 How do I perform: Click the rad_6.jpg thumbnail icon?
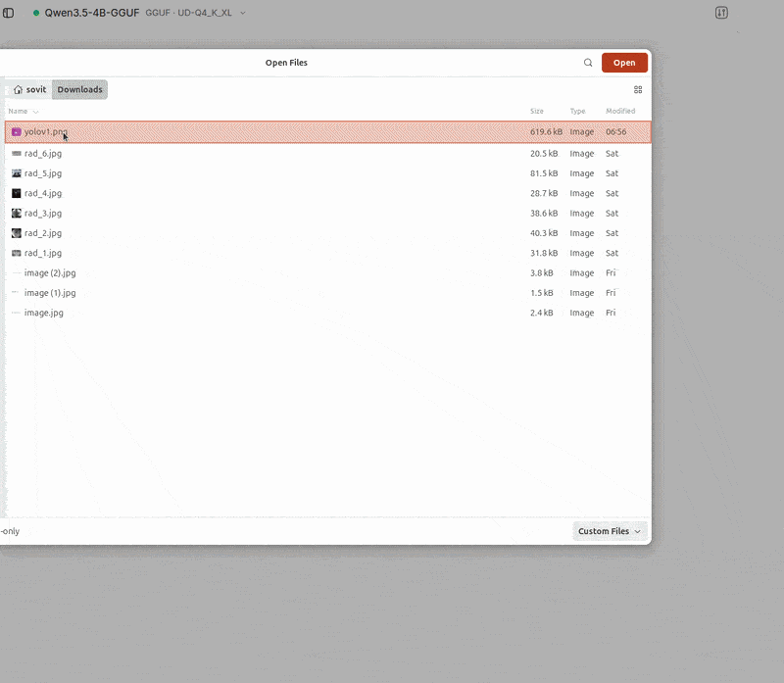tap(17, 154)
